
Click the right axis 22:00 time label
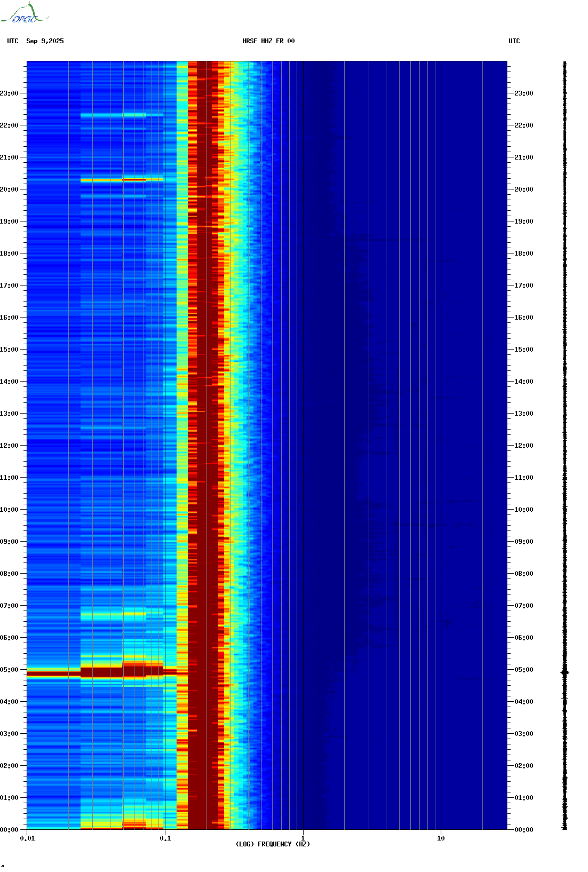(523, 125)
